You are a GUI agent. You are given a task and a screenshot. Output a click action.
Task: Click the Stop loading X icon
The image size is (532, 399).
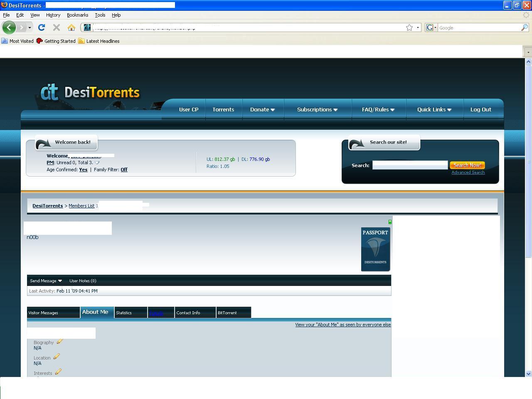[57, 27]
